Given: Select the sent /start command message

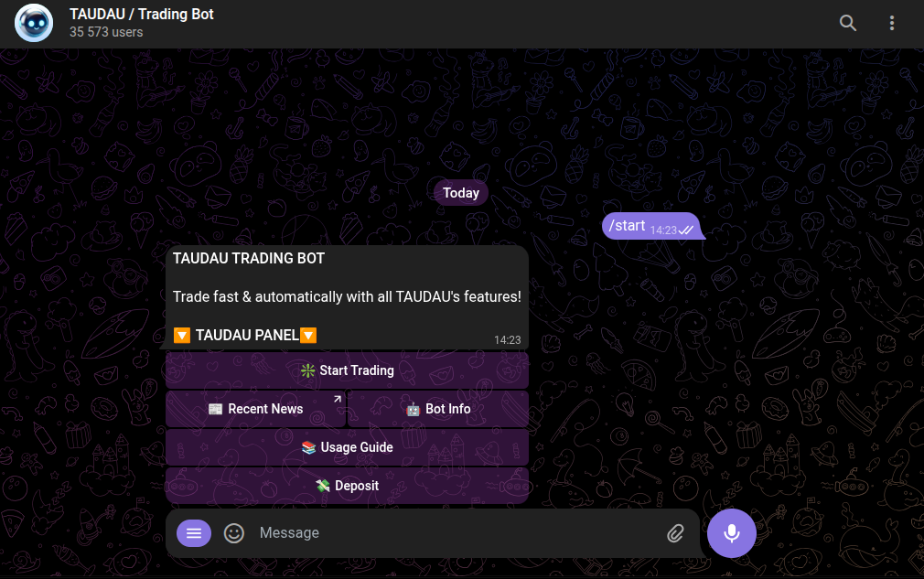Looking at the screenshot, I should click(651, 226).
